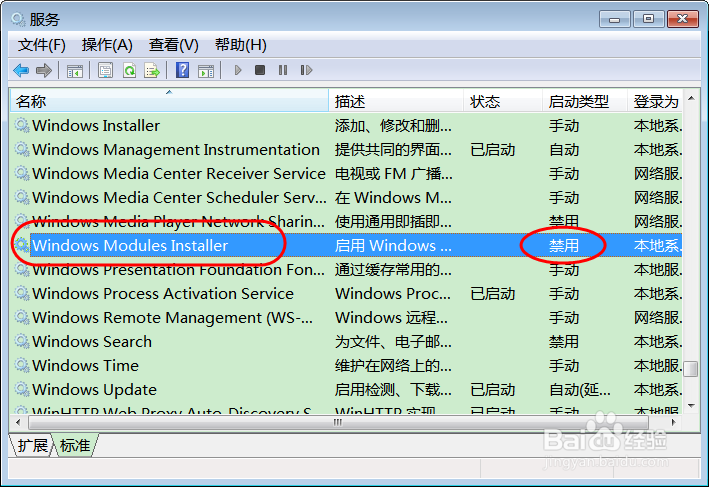Screen dimensions: 709x487
Task: Click the horizontal scrollbar thumb
Action: [x=338, y=422]
